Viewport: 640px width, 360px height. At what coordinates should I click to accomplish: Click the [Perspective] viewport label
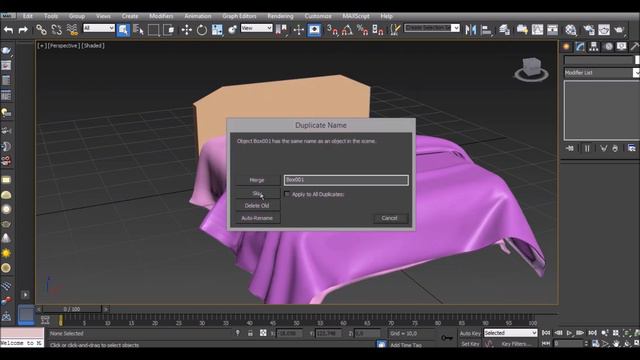pos(63,46)
